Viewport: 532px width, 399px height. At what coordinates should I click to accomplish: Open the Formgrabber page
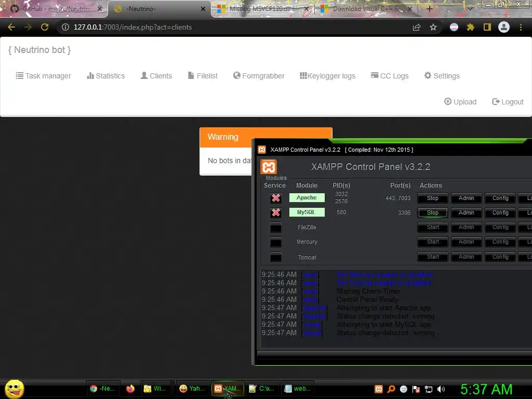click(x=259, y=76)
